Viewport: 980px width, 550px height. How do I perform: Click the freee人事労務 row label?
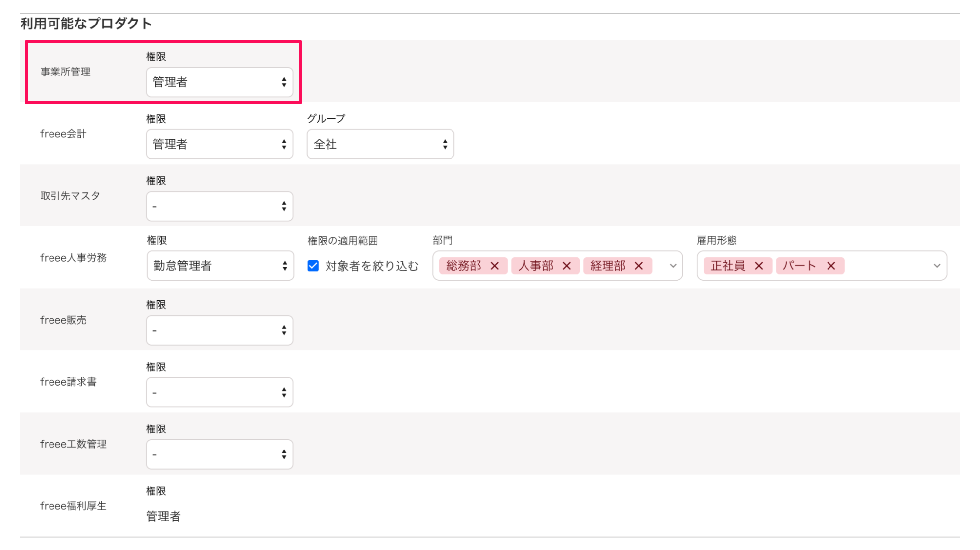[74, 258]
